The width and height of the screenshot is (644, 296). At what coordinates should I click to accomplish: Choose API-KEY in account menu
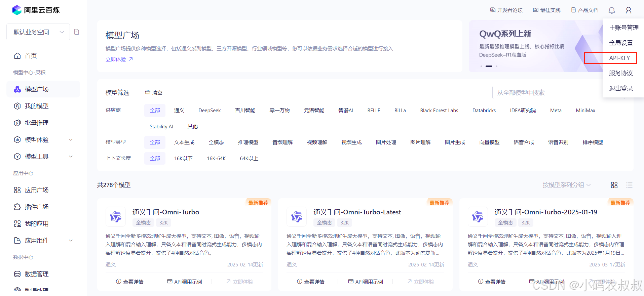tap(619, 58)
